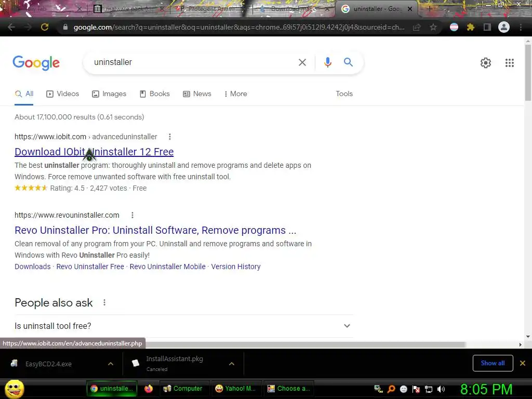The width and height of the screenshot is (532, 399).
Task: Launch Firefox from the taskbar
Action: tap(149, 389)
